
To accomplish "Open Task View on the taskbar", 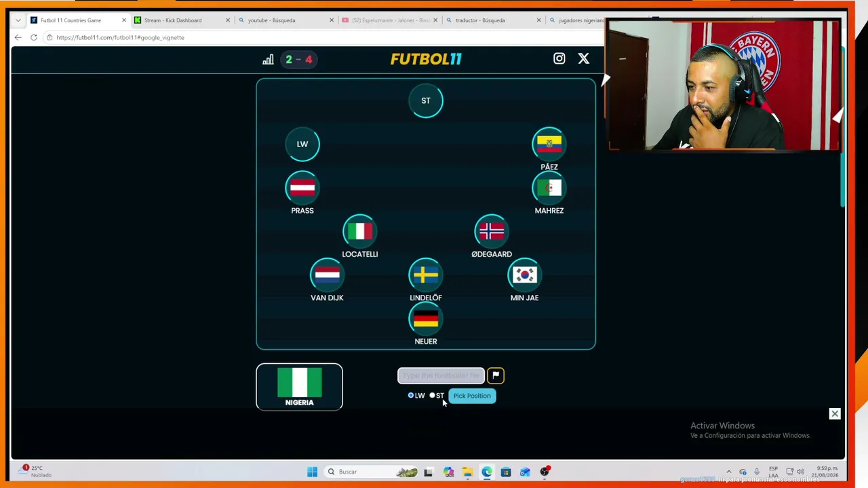I will coord(428,472).
